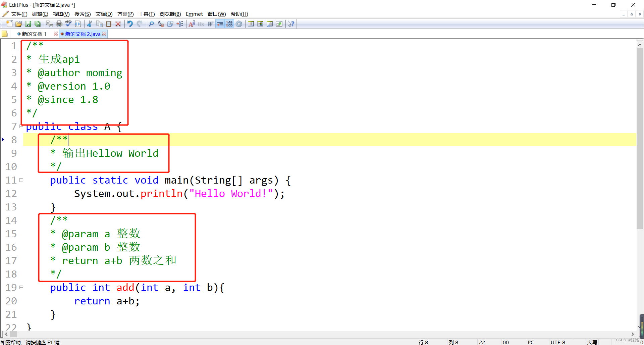
Task: Show the output window panel icon
Action: pyautogui.click(x=270, y=24)
